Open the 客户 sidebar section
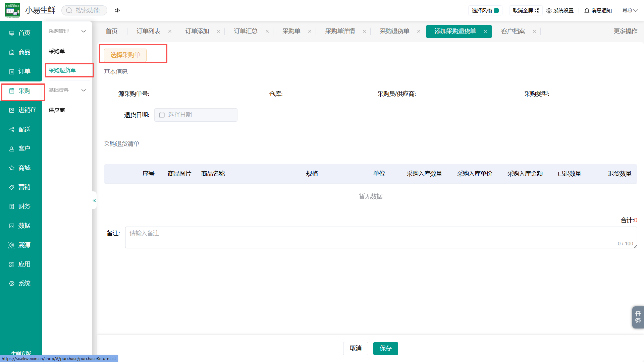The image size is (644, 362). pos(20,148)
